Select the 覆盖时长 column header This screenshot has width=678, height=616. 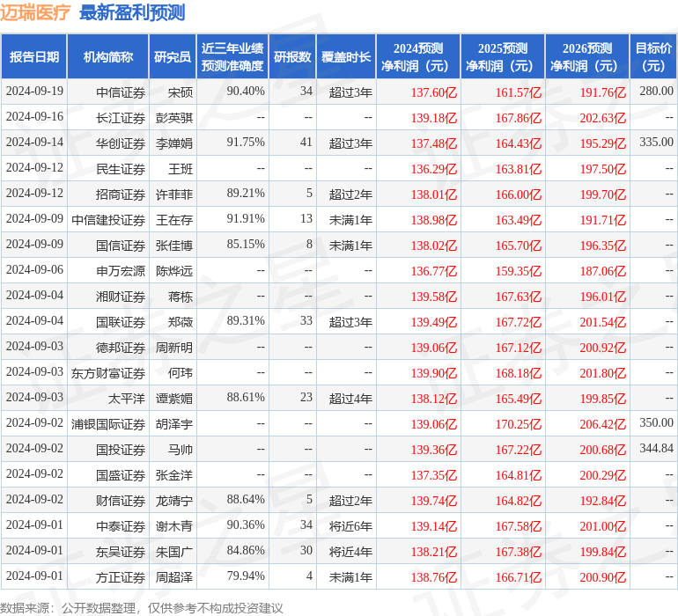pyautogui.click(x=346, y=57)
